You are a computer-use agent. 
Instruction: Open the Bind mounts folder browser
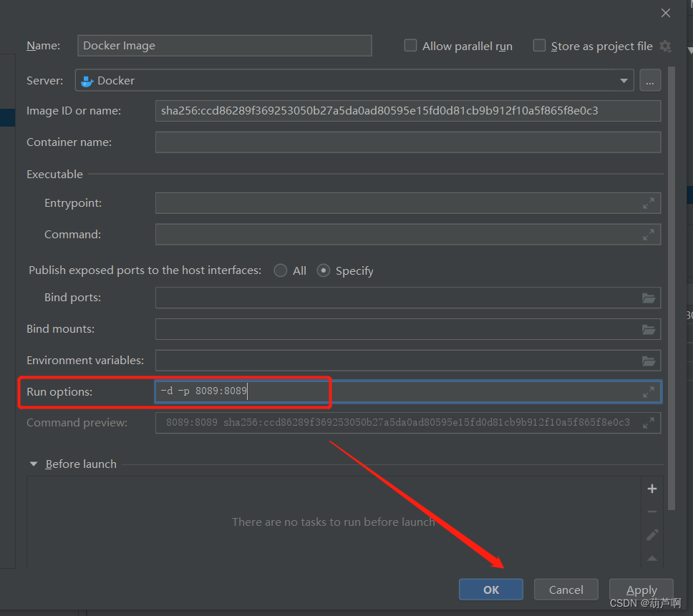point(649,329)
